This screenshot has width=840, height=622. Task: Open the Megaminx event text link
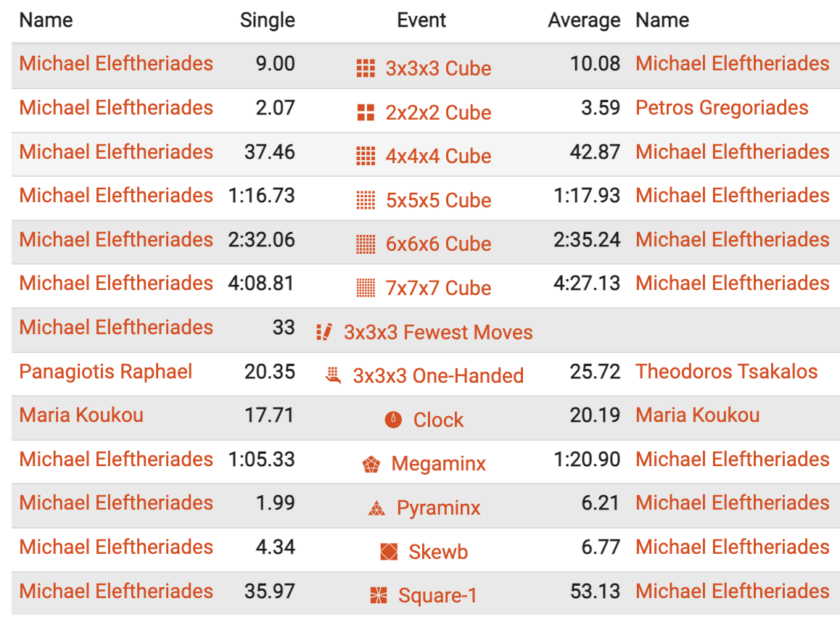click(x=438, y=464)
